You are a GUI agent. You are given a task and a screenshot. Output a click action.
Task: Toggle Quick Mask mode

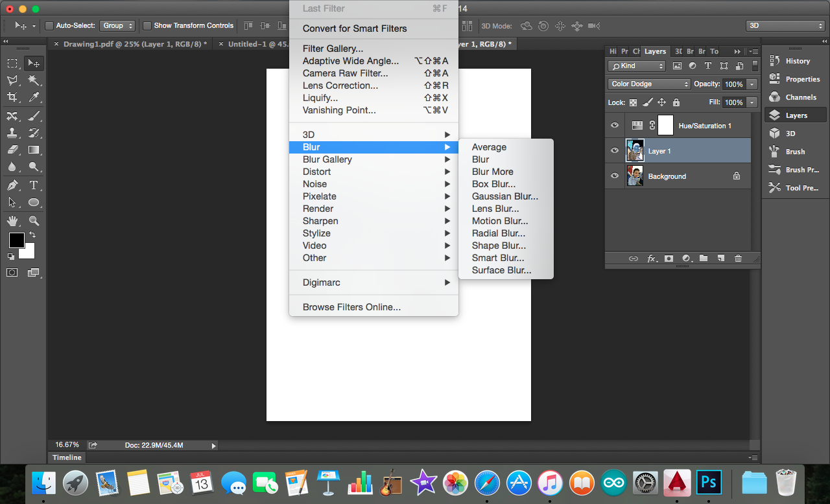(x=12, y=273)
